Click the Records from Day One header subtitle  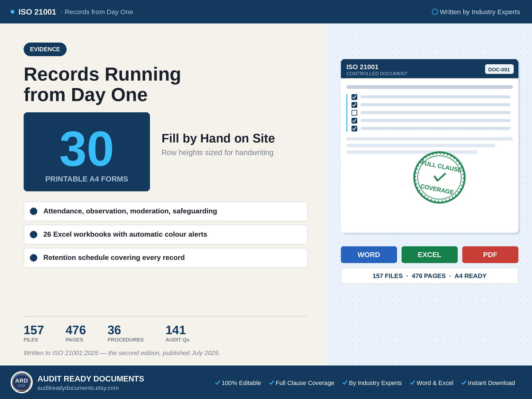99,12
